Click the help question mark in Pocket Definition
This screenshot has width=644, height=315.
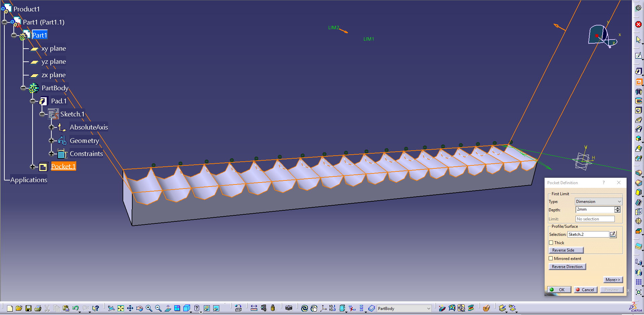click(603, 183)
